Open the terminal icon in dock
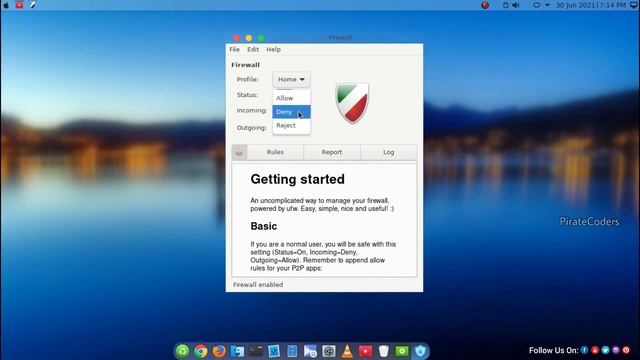Viewport: 640px width, 360px height. click(x=256, y=351)
